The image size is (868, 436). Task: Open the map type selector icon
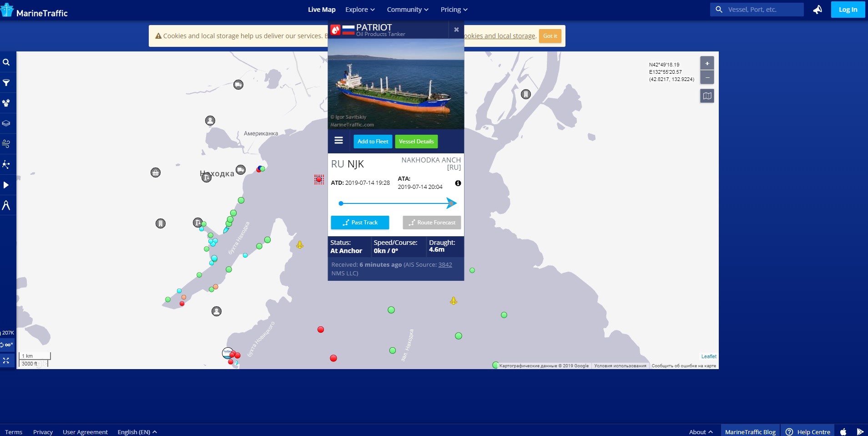(707, 96)
